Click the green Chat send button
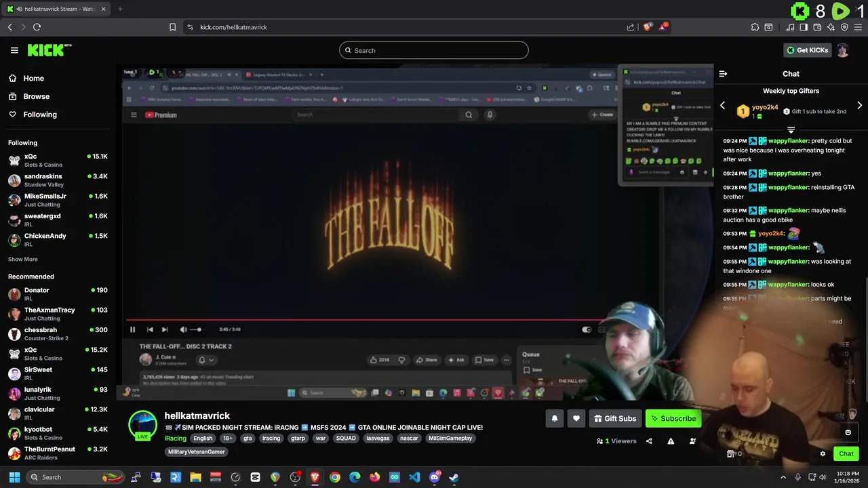The image size is (868, 488). click(846, 454)
